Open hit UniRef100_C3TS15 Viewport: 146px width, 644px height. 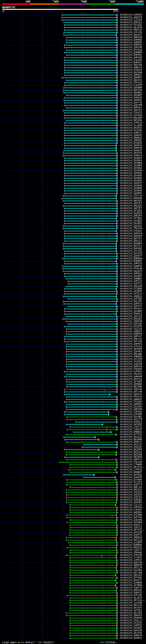tap(131, 20)
